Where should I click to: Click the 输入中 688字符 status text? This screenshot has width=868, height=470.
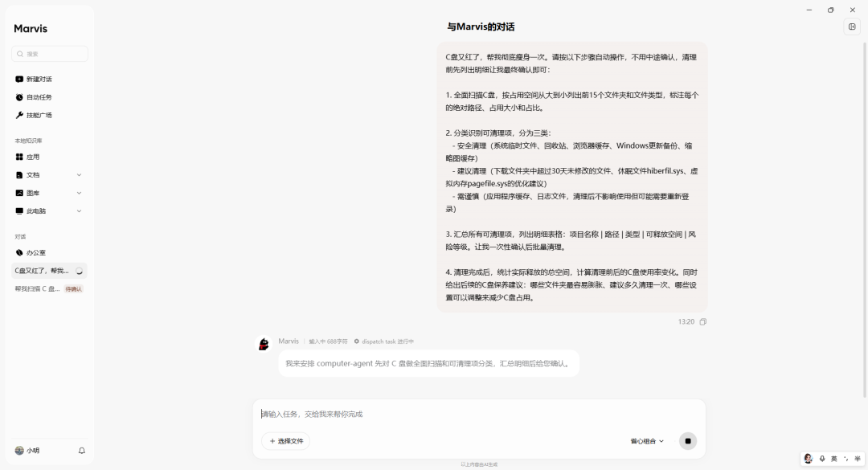pos(328,341)
